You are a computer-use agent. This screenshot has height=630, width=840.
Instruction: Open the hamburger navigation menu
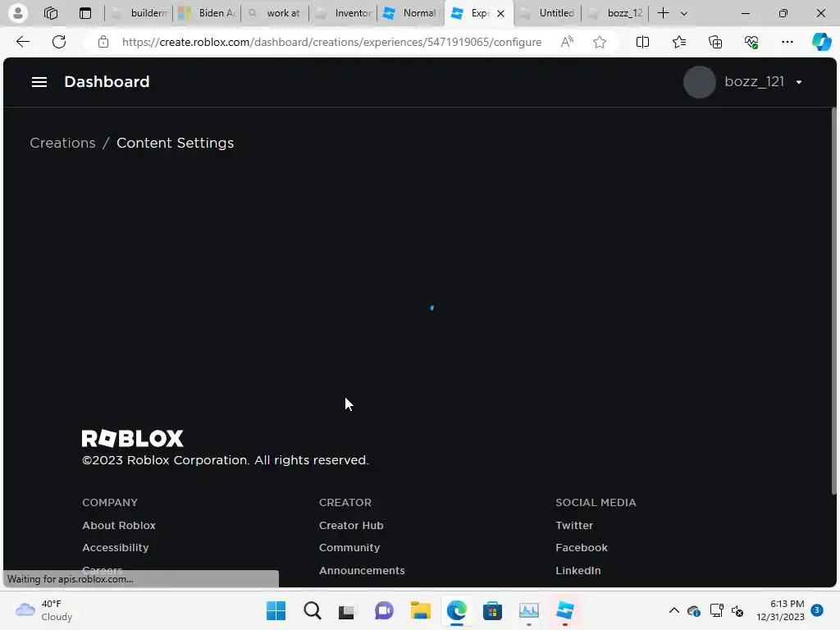coord(39,82)
